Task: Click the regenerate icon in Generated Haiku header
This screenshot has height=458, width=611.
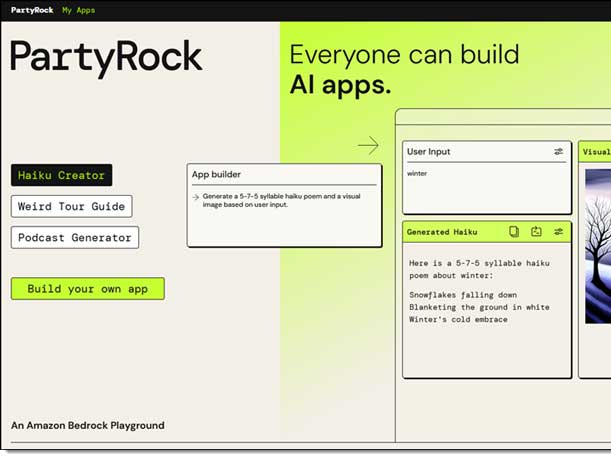Action: [x=536, y=231]
